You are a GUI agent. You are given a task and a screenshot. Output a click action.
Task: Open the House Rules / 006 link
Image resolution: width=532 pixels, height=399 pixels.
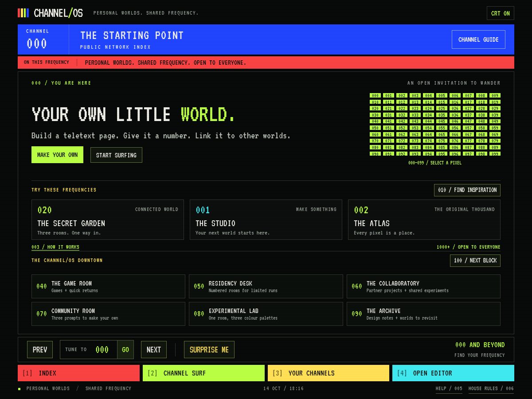click(491, 389)
